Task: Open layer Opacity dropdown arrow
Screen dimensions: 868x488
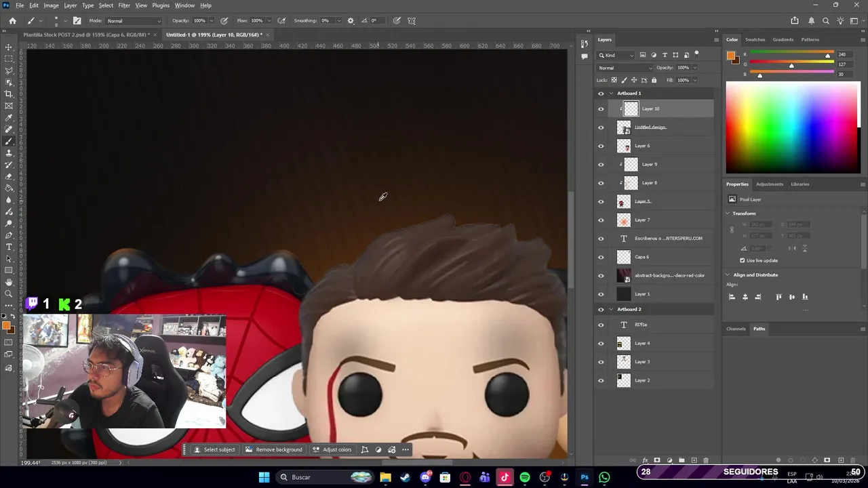Action: coord(695,68)
